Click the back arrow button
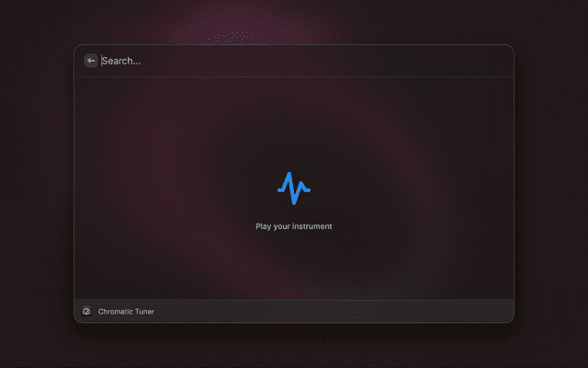Image resolution: width=588 pixels, height=368 pixels. (x=91, y=61)
